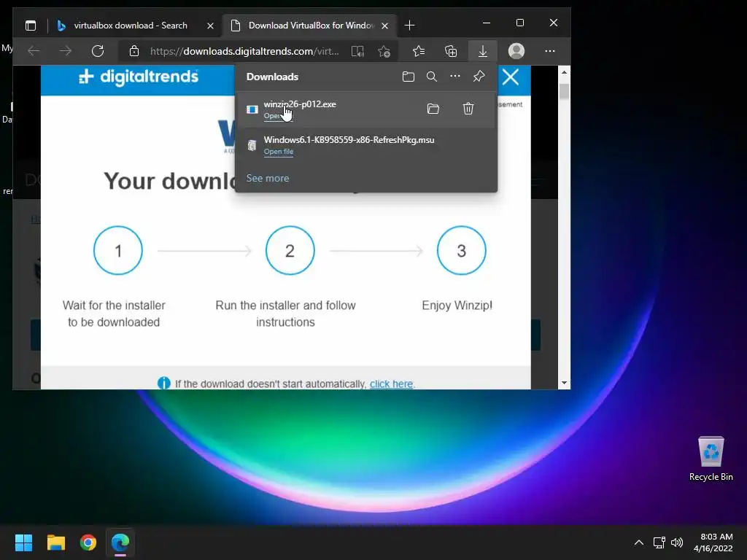Click step 1 circle
Image resolution: width=747 pixels, height=560 pixels.
[x=118, y=251]
